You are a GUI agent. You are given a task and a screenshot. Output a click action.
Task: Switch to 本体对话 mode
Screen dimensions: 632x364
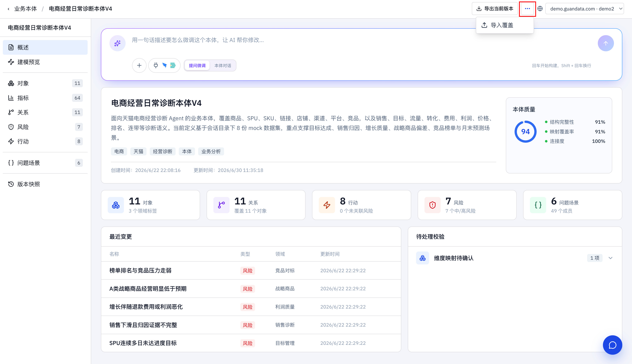click(x=223, y=66)
